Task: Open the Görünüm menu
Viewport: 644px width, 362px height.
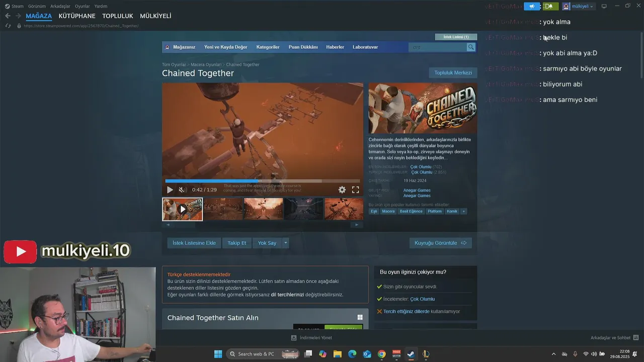Action: (x=37, y=6)
